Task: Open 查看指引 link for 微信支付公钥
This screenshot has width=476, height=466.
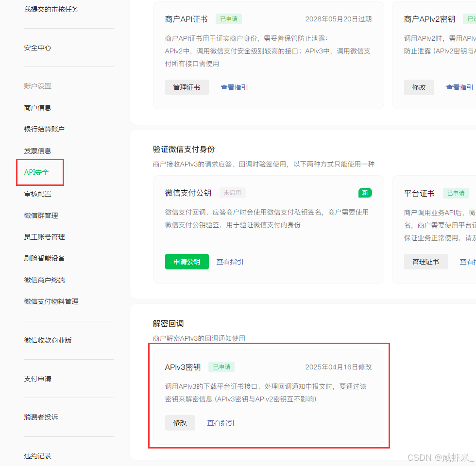Action: coord(230,262)
